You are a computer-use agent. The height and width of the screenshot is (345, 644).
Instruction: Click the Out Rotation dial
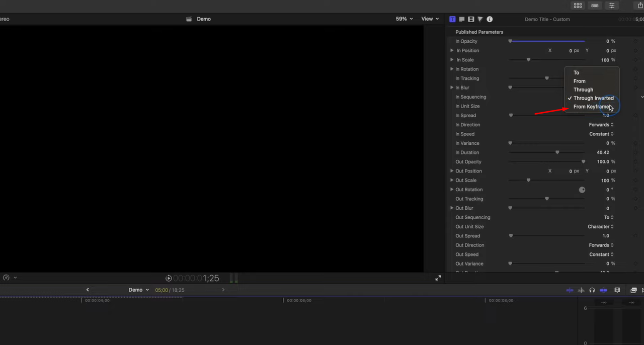[582, 190]
